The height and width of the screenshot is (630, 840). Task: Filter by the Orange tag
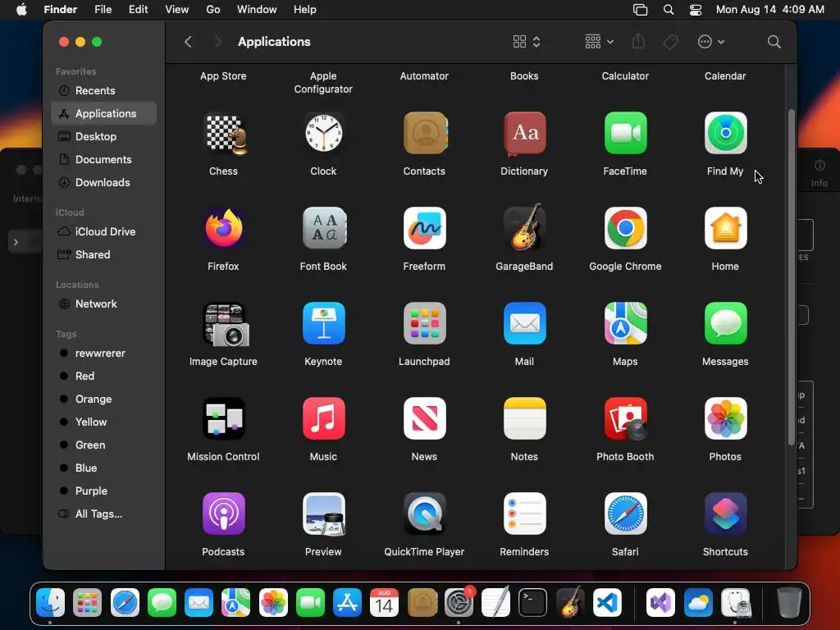104,399
